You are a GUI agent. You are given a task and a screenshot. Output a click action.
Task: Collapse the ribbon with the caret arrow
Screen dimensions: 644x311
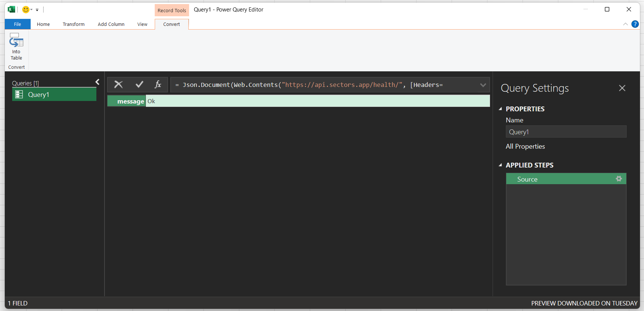[x=626, y=24]
